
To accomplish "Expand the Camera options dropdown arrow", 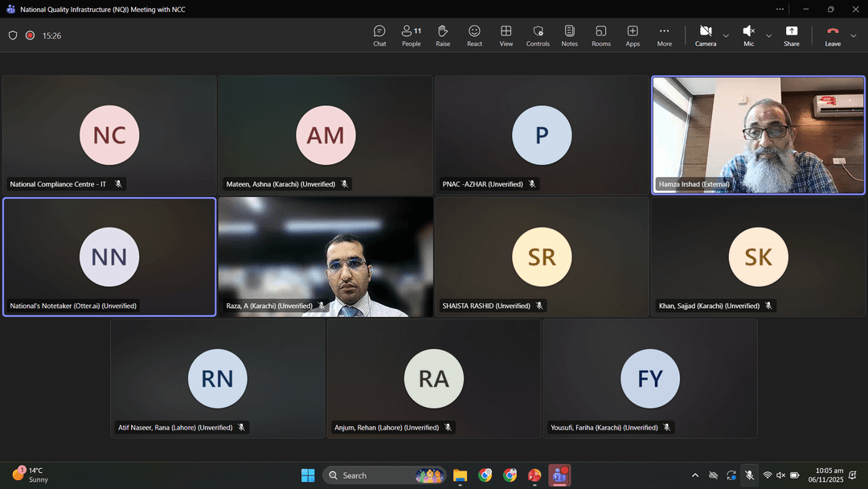I will click(x=727, y=35).
